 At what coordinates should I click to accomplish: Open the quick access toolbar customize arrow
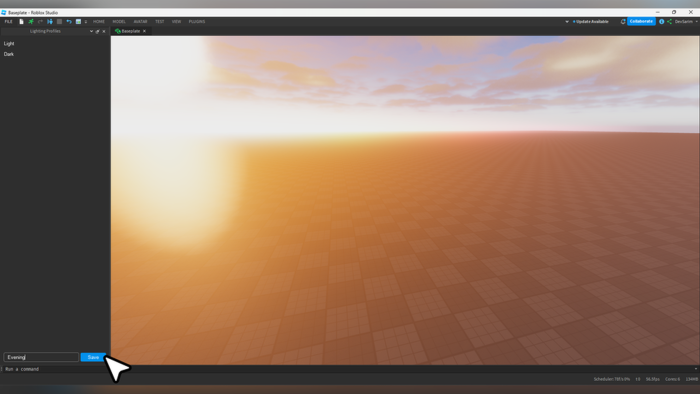point(86,21)
